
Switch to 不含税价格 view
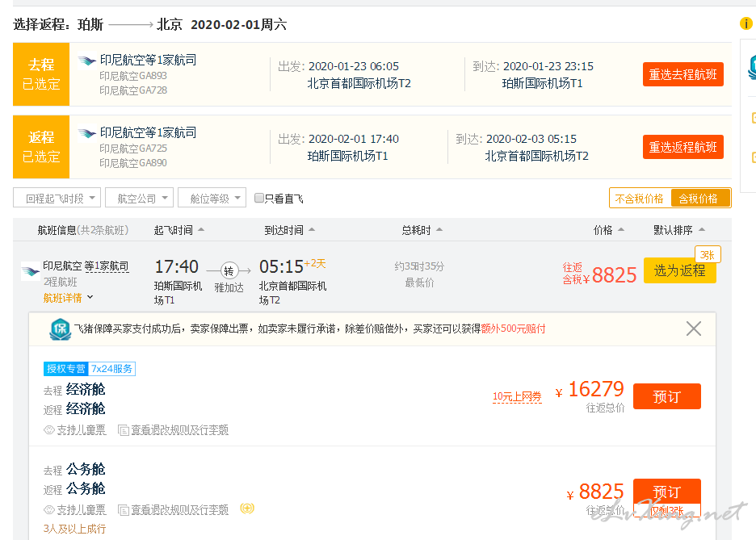(640, 199)
